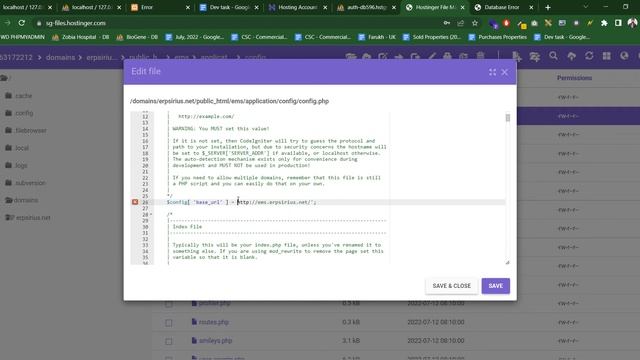Switch to the Hosting Account browser tab

pyautogui.click(x=298, y=7)
